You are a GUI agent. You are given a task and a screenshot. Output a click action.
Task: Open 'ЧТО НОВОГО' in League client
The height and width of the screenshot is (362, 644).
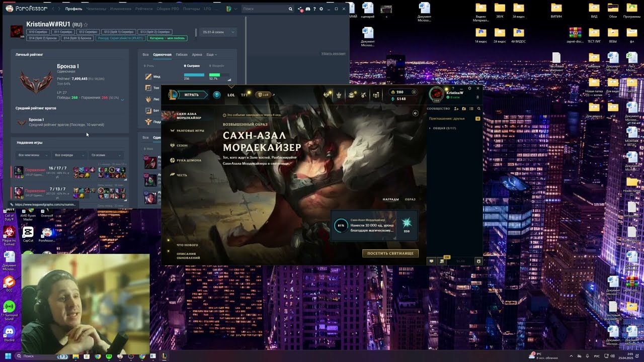click(187, 245)
